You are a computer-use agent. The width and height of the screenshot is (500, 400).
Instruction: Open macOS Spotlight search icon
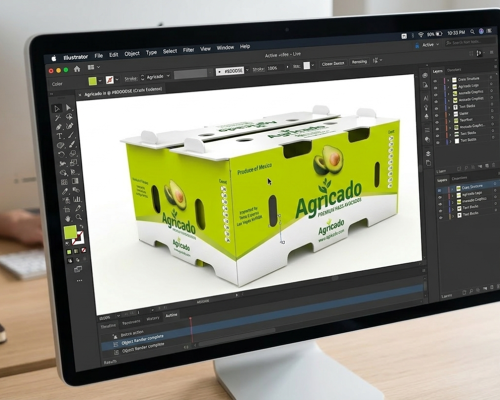[x=472, y=32]
